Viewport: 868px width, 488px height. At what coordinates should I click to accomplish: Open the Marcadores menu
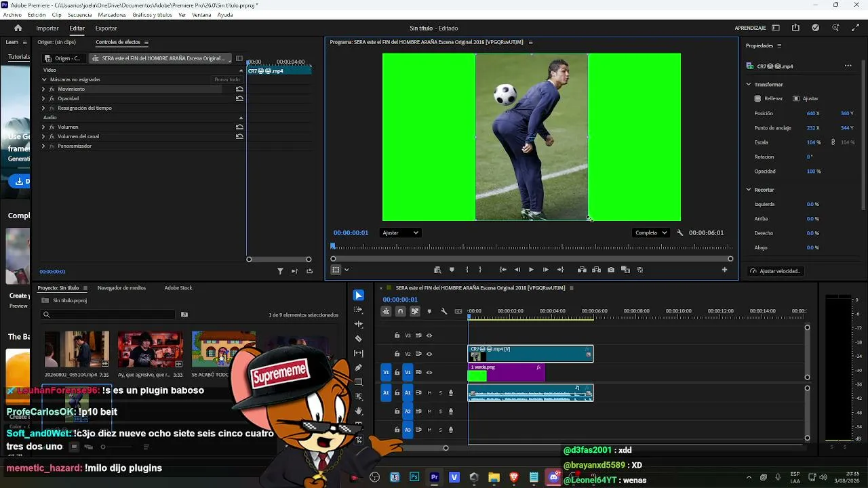(111, 15)
